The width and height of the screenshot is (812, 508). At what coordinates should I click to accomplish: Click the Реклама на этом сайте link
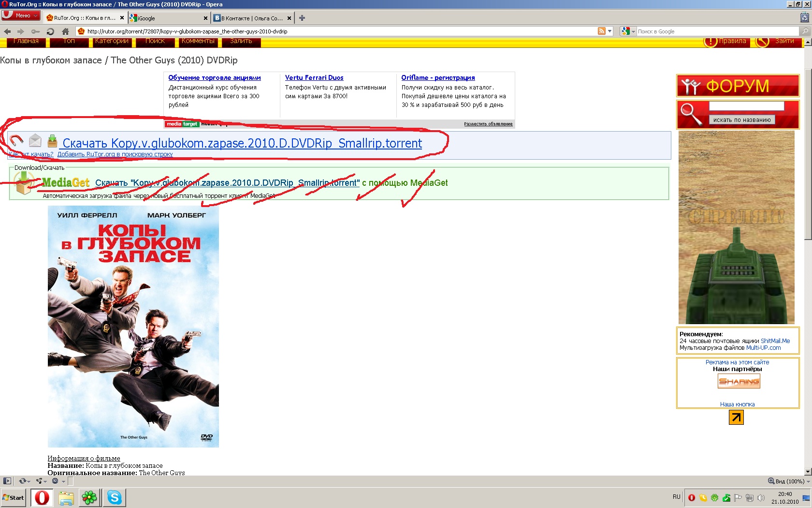coord(737,362)
